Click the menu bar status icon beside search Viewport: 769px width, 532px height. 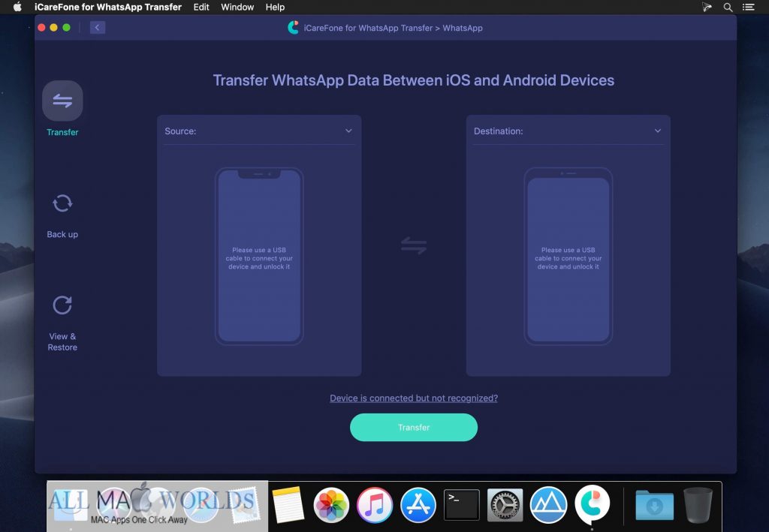707,7
